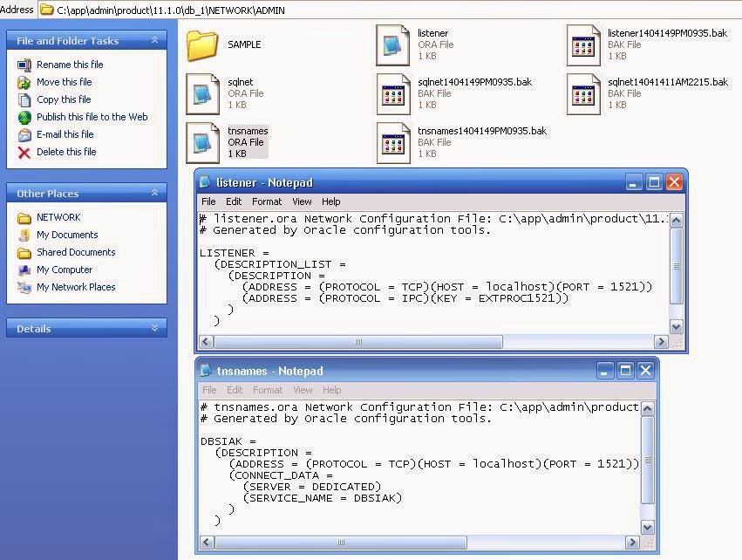This screenshot has height=560, width=742.
Task: Click Publish this file to the Web
Action: (x=92, y=117)
